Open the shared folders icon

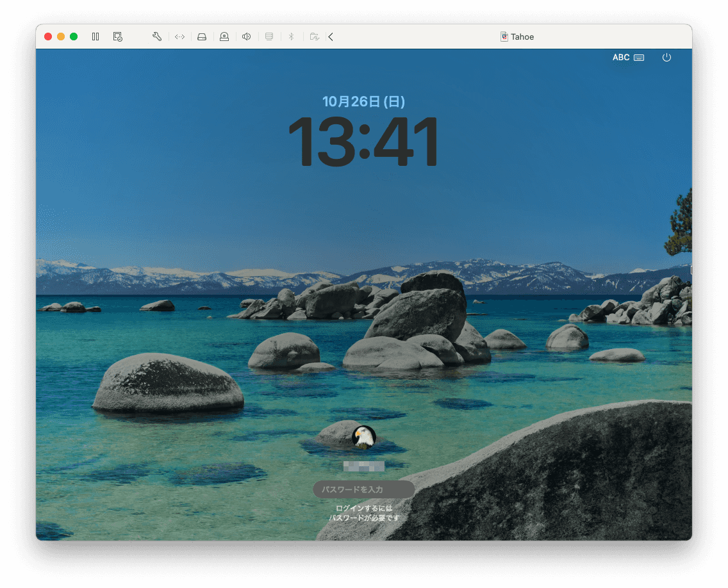pos(314,37)
